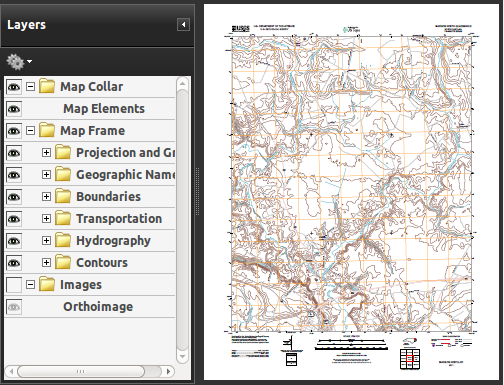
Task: Select the Geographic Names folder icon
Action: point(63,175)
